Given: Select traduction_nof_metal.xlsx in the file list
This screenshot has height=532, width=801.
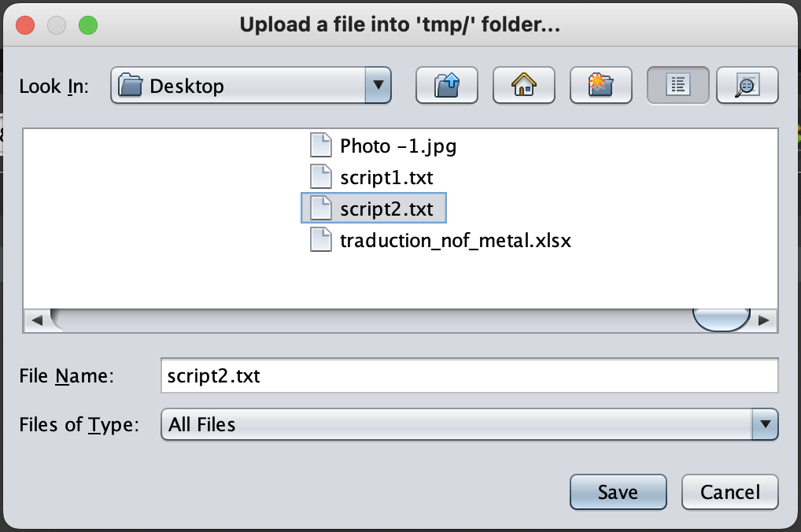Looking at the screenshot, I should (455, 240).
